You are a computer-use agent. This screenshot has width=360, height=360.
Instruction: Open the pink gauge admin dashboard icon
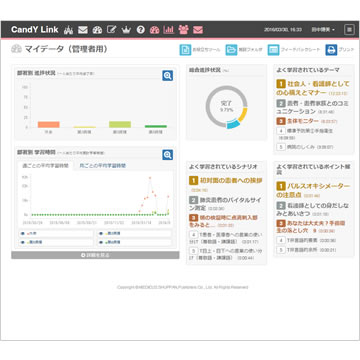click(x=155, y=30)
